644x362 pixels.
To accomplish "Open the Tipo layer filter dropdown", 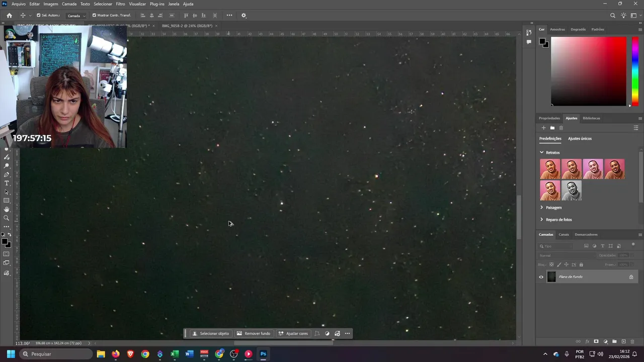I will [x=556, y=246].
